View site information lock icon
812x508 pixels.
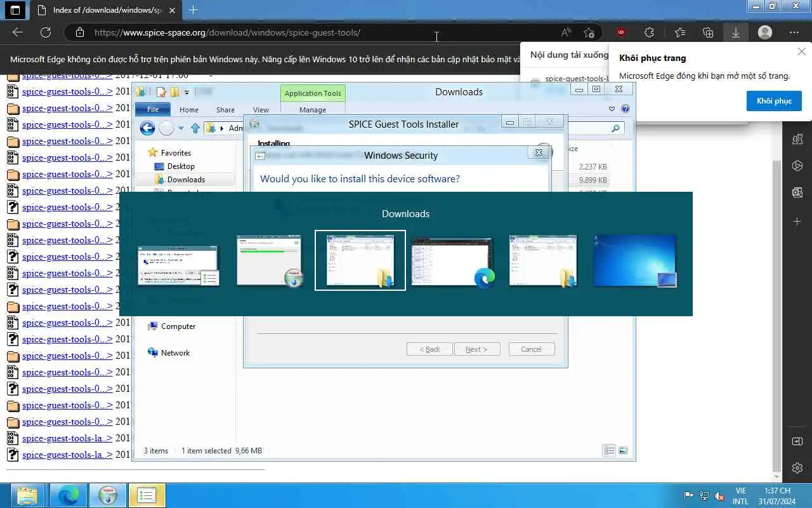pyautogui.click(x=79, y=32)
